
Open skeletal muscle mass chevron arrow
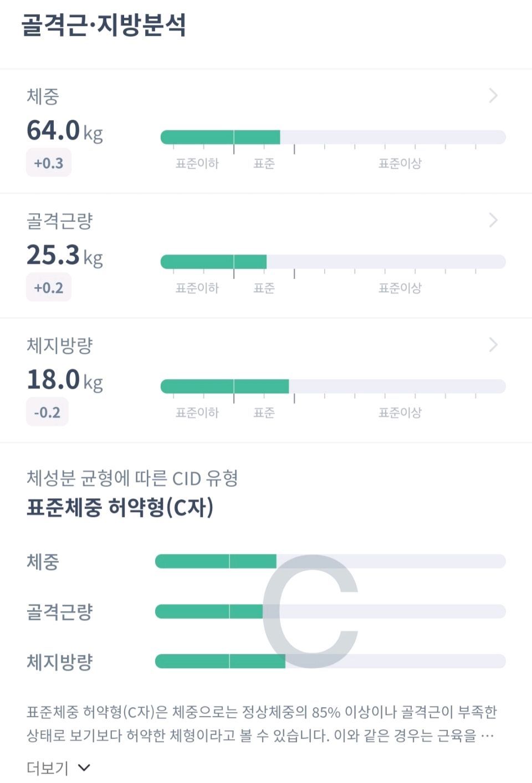[493, 221]
